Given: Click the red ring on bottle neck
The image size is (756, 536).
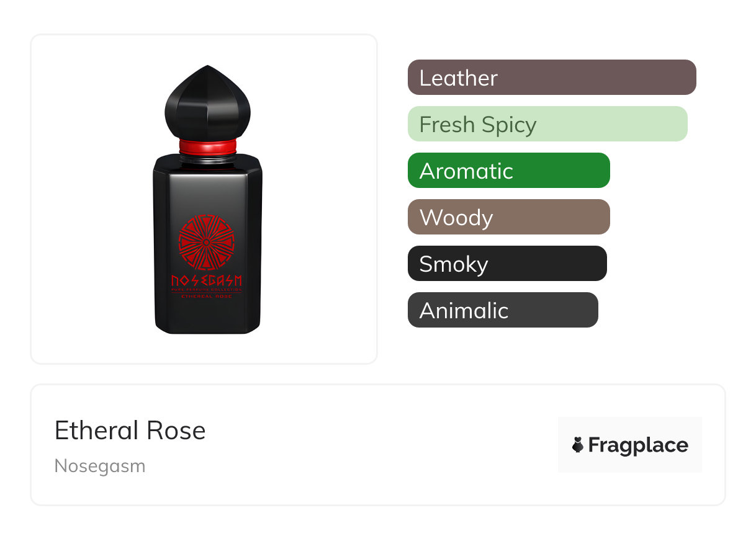Looking at the screenshot, I should pos(207,147).
